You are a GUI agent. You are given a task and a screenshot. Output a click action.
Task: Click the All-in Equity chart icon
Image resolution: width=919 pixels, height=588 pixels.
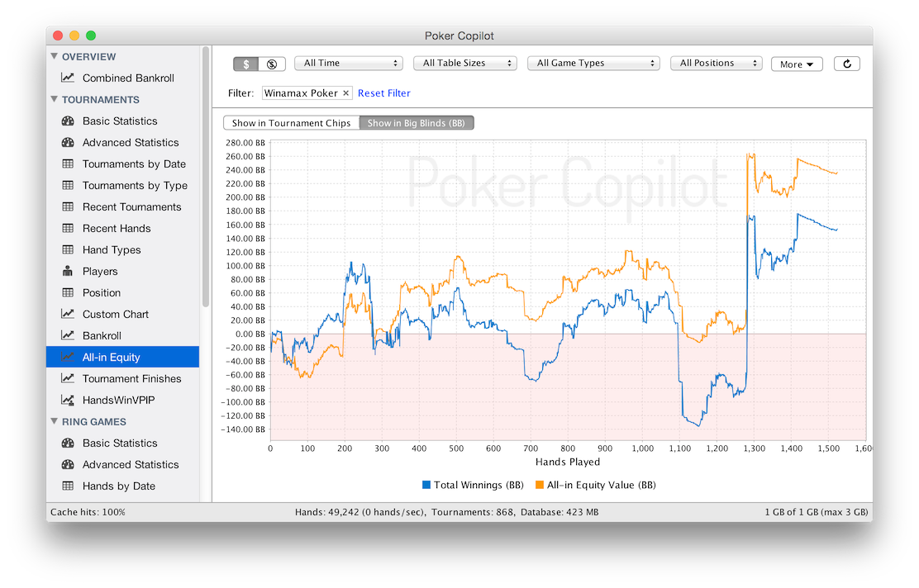[x=68, y=357]
